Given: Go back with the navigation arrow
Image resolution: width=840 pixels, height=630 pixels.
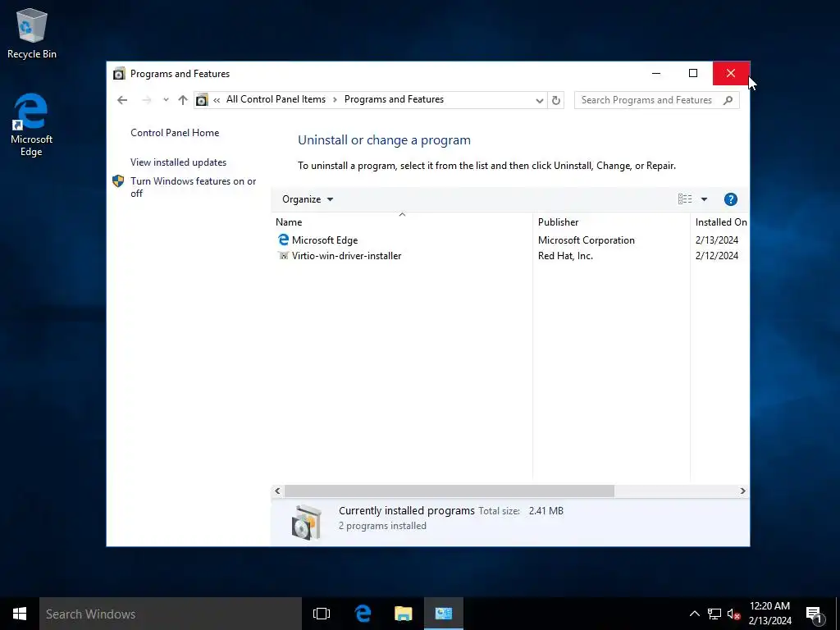Looking at the screenshot, I should tap(122, 99).
